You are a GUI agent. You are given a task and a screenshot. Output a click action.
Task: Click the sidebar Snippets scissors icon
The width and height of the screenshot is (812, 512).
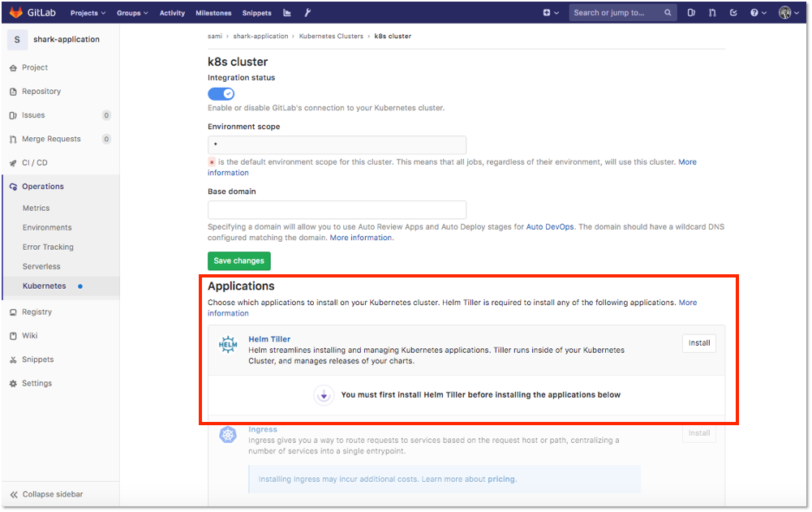coord(14,360)
